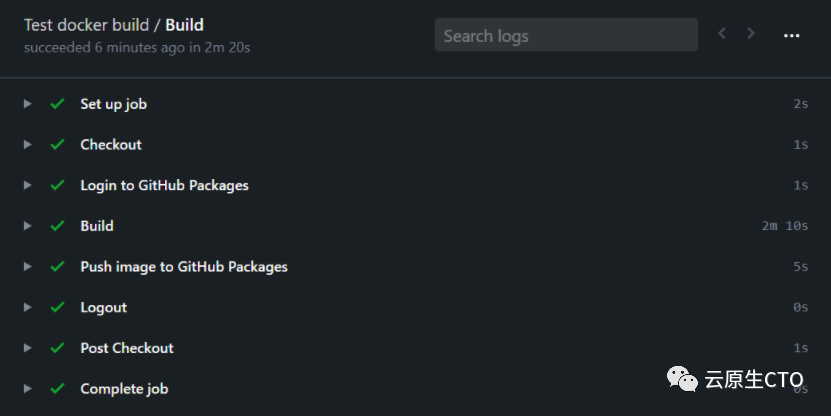The height and width of the screenshot is (416, 831).
Task: Click the Build step 2m 10s duration
Action: (784, 226)
